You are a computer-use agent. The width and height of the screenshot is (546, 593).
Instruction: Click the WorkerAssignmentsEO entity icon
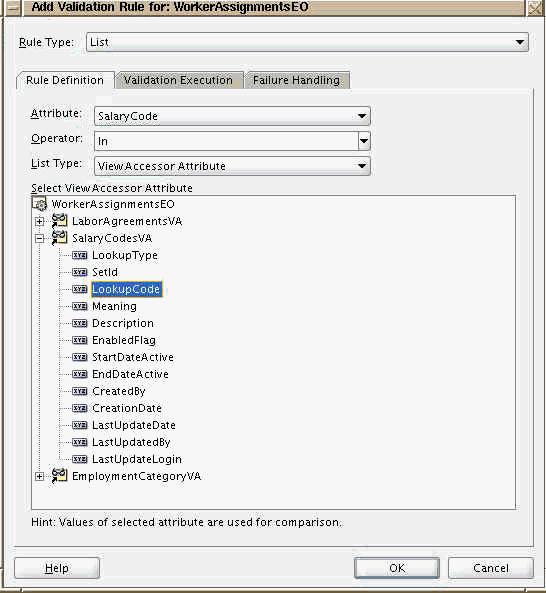click(x=40, y=204)
